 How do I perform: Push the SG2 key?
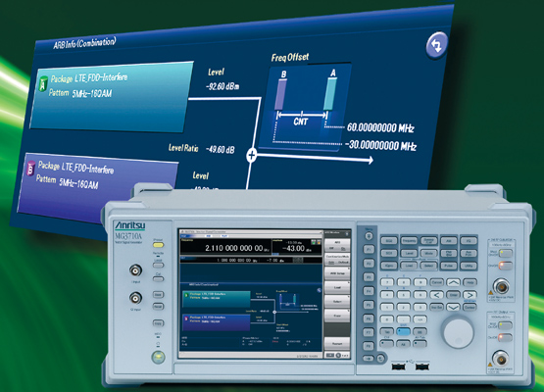389,240
